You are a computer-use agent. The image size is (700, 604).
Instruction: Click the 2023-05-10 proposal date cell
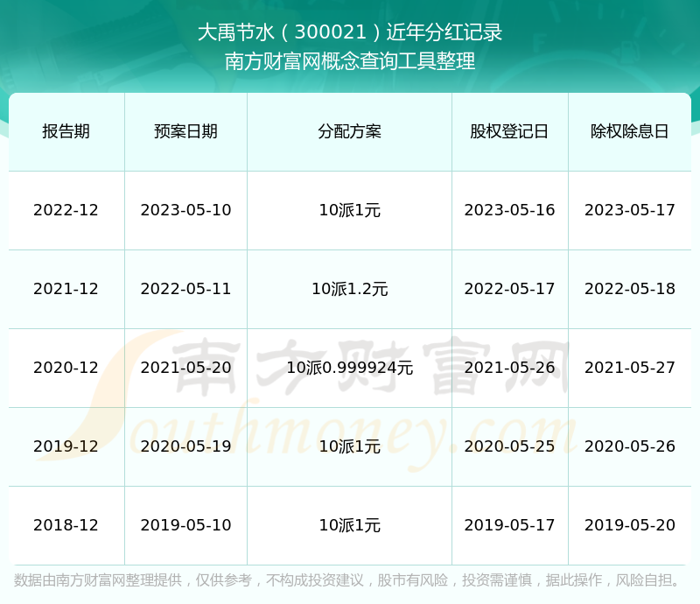point(185,210)
